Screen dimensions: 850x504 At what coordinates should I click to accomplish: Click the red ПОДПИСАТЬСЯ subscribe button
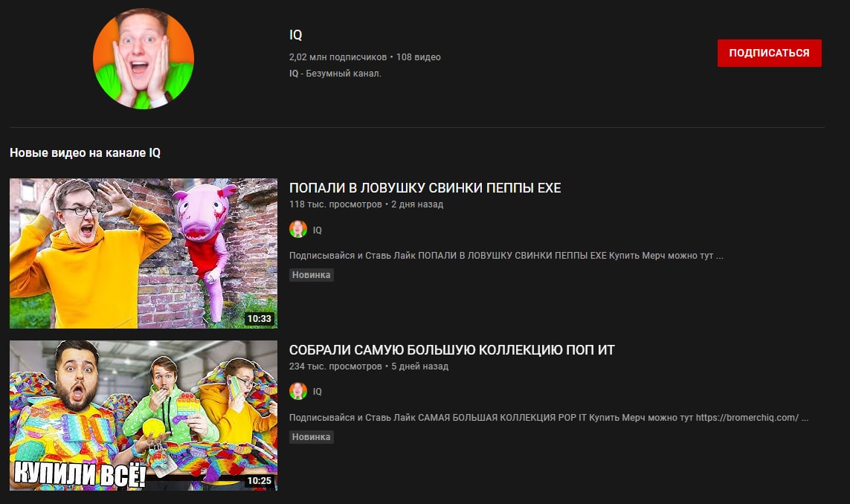tap(769, 53)
